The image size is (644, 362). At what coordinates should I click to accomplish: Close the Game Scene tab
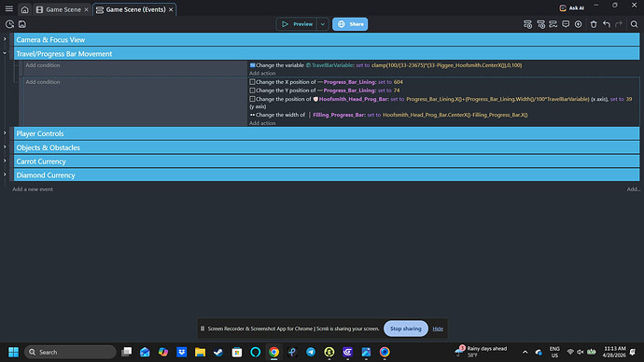(x=86, y=9)
